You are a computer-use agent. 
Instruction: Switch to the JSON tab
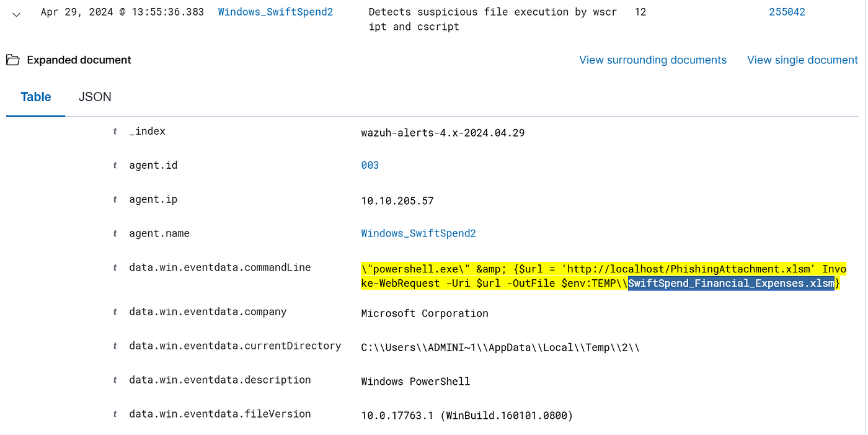(x=95, y=97)
